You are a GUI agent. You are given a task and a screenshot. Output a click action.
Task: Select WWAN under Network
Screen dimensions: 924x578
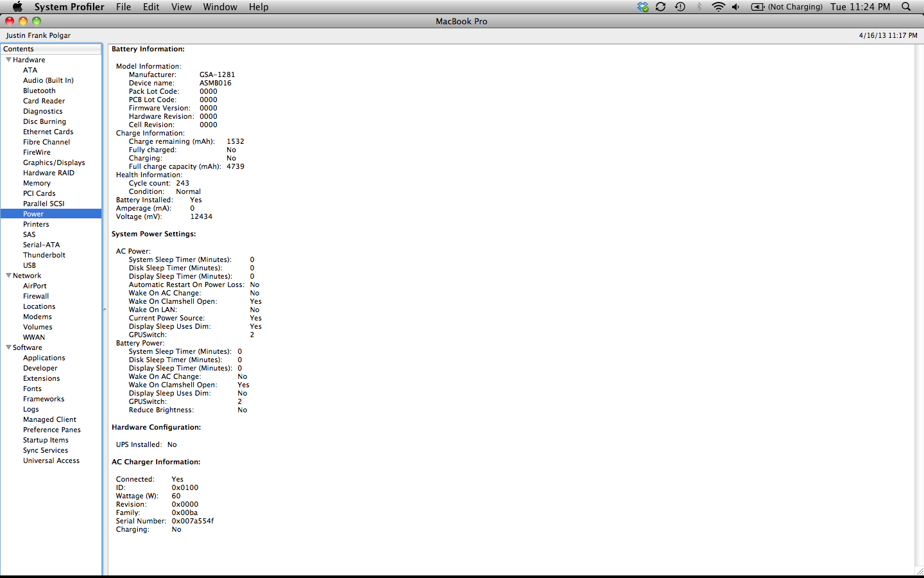pos(34,337)
